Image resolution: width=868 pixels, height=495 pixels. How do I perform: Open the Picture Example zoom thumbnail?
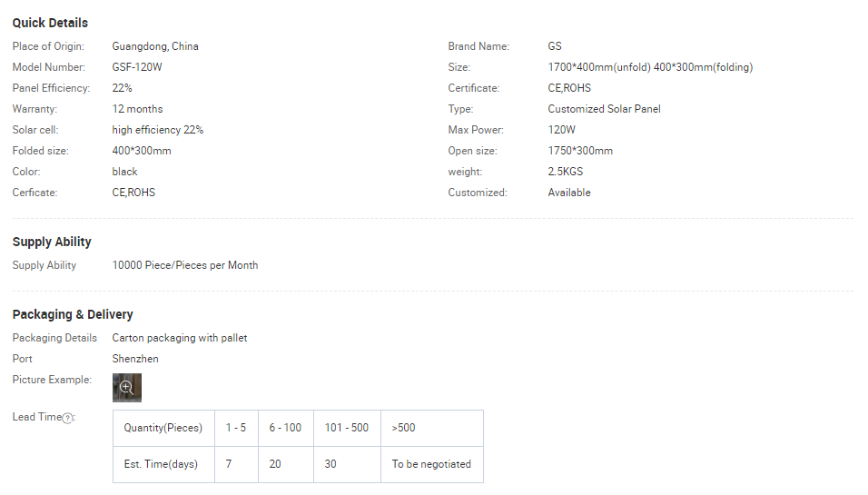(127, 388)
